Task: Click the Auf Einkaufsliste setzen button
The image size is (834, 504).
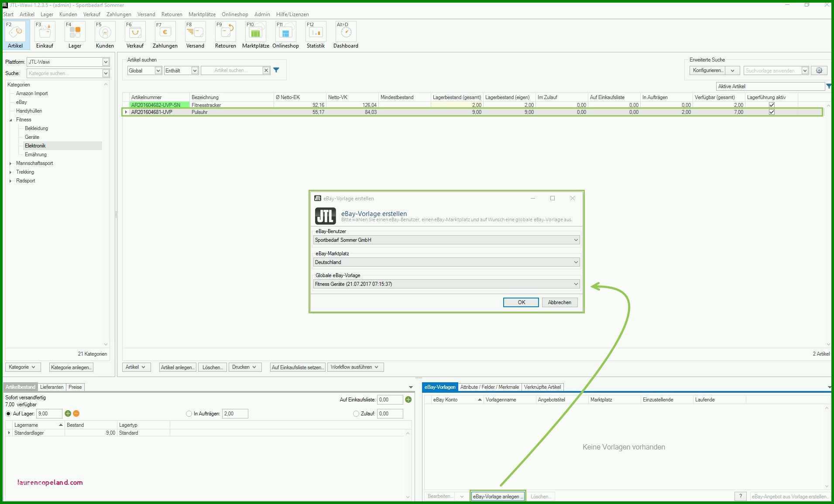Action: (298, 367)
